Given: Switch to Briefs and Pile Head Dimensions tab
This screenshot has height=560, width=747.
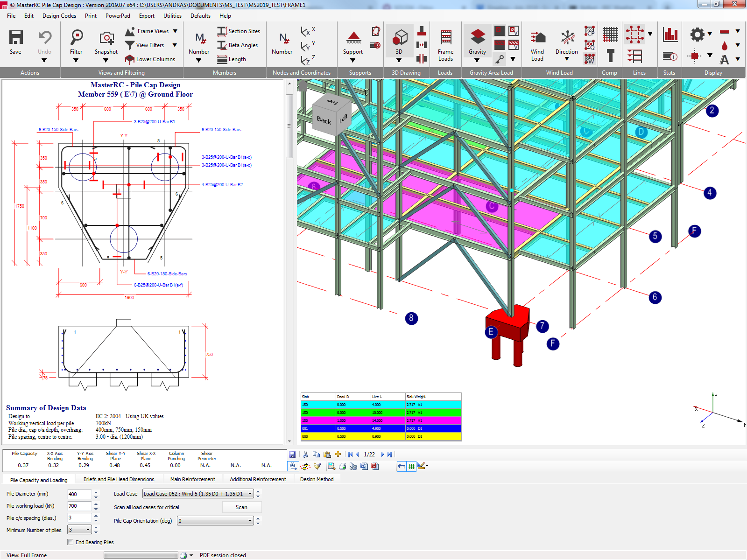Looking at the screenshot, I should click(x=119, y=479).
